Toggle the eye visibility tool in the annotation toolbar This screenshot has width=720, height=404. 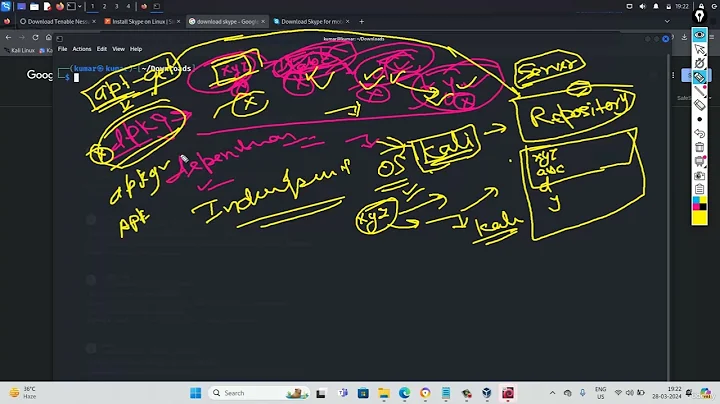pos(699,35)
